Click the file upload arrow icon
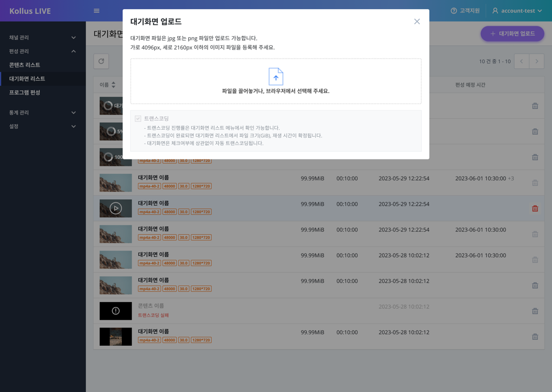The width and height of the screenshot is (552, 392). coord(275,76)
